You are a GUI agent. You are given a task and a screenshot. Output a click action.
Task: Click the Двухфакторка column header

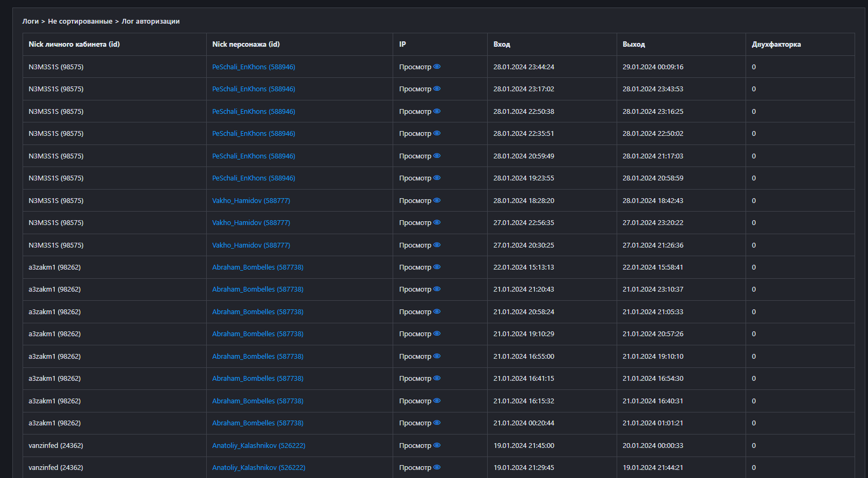pyautogui.click(x=776, y=45)
